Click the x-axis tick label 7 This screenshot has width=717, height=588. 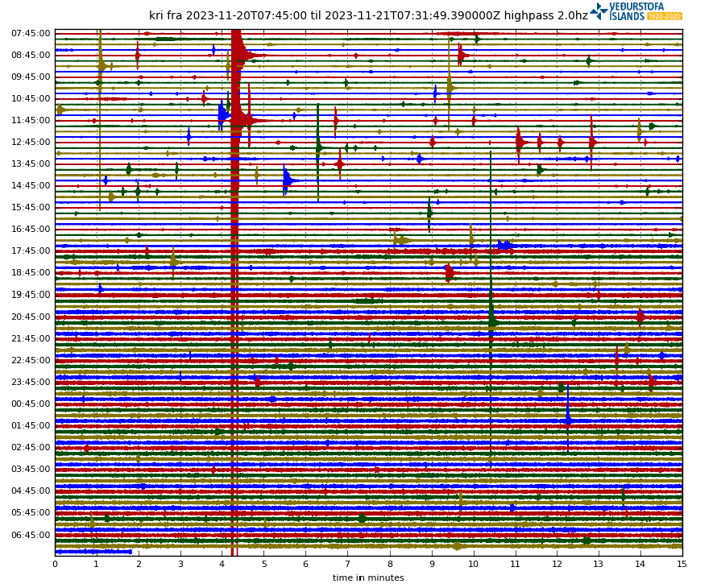348,564
